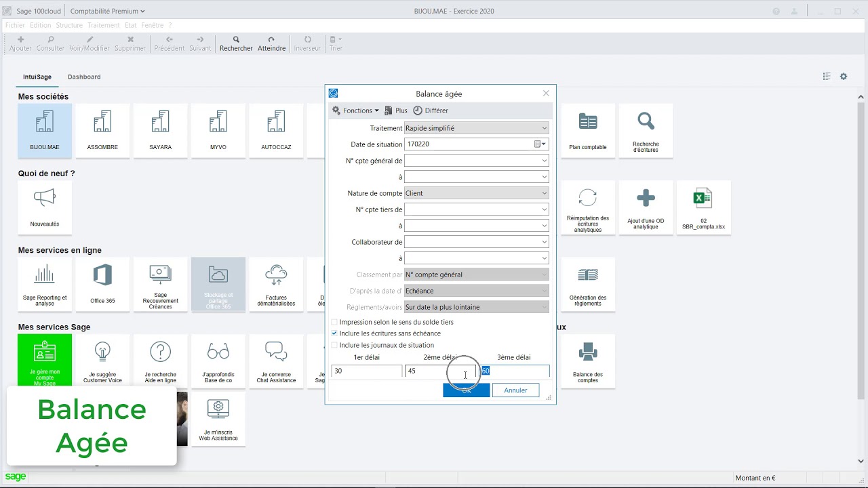Expand the first Collaborateur dropdown

coord(544,242)
